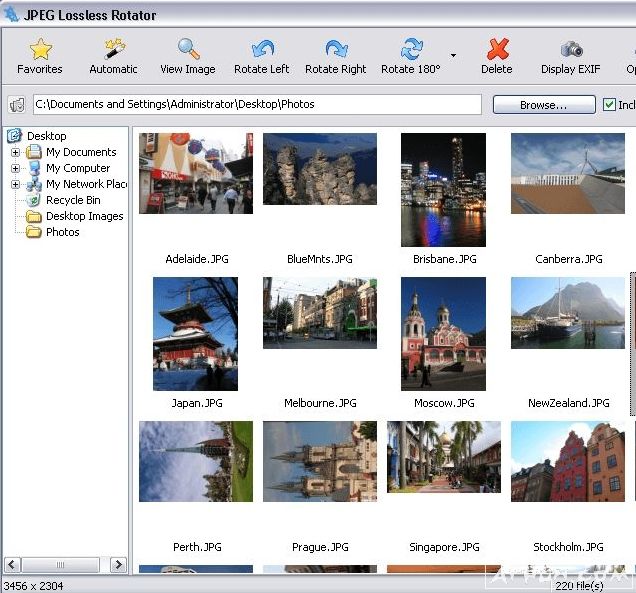This screenshot has width=636, height=593.
Task: Select Melbourne.JPG thumbnail
Action: 320,313
